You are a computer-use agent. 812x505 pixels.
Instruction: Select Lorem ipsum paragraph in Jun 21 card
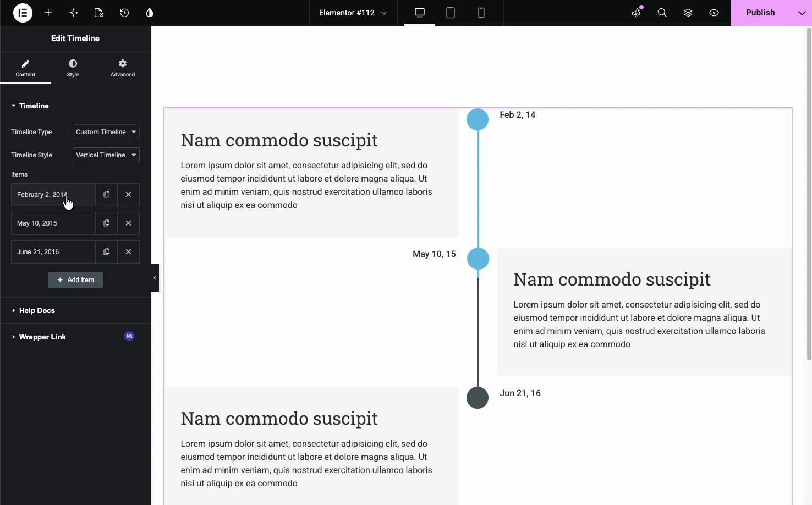coord(306,464)
